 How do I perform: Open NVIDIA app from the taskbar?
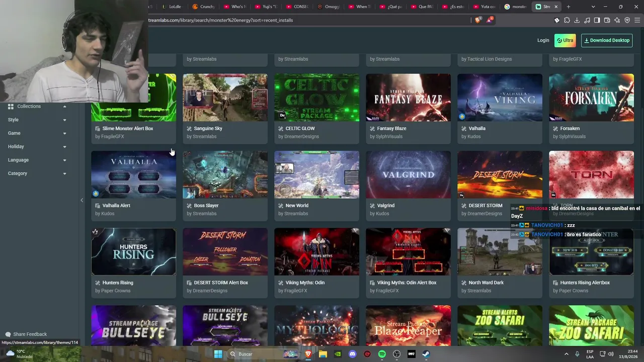(338, 354)
